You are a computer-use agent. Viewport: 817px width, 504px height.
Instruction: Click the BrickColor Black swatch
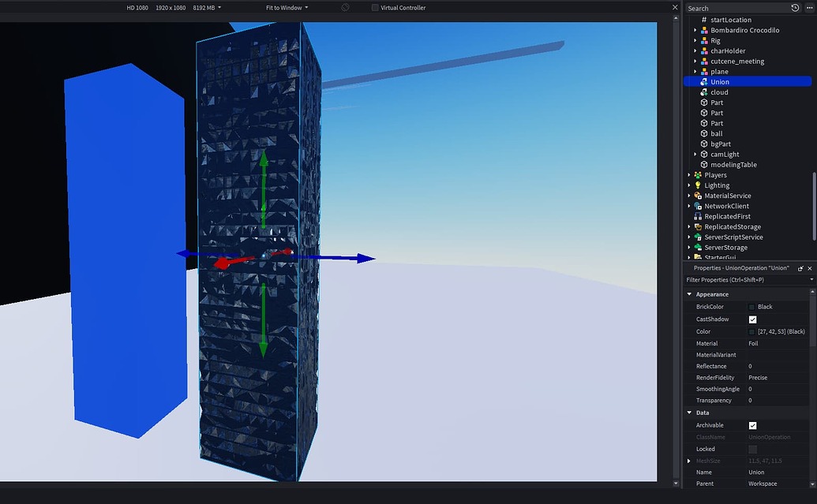(751, 307)
